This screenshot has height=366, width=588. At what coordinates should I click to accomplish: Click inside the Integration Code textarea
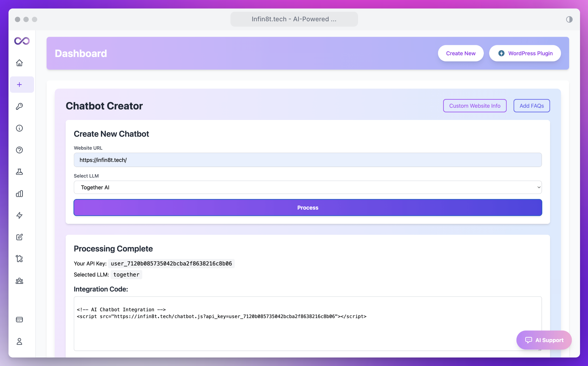308,324
